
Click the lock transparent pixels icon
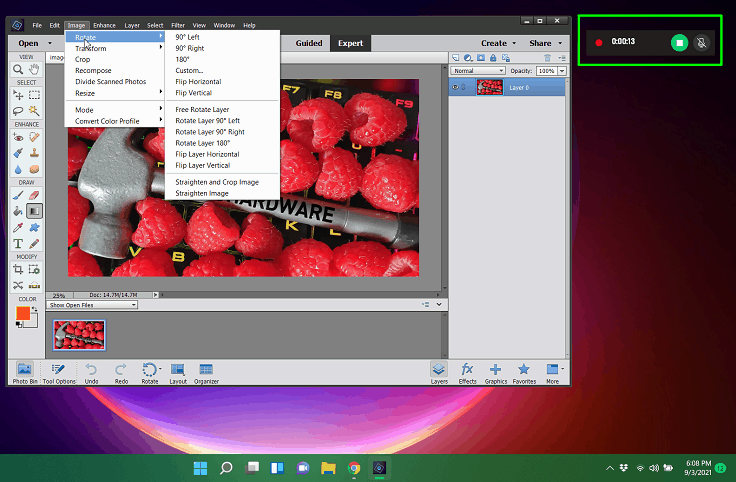tap(506, 58)
